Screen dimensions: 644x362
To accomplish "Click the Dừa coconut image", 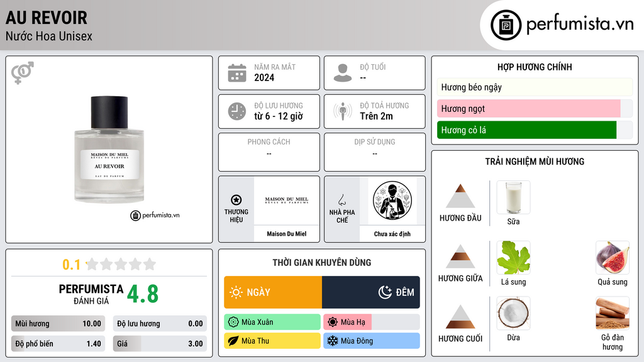I will click(x=513, y=313).
